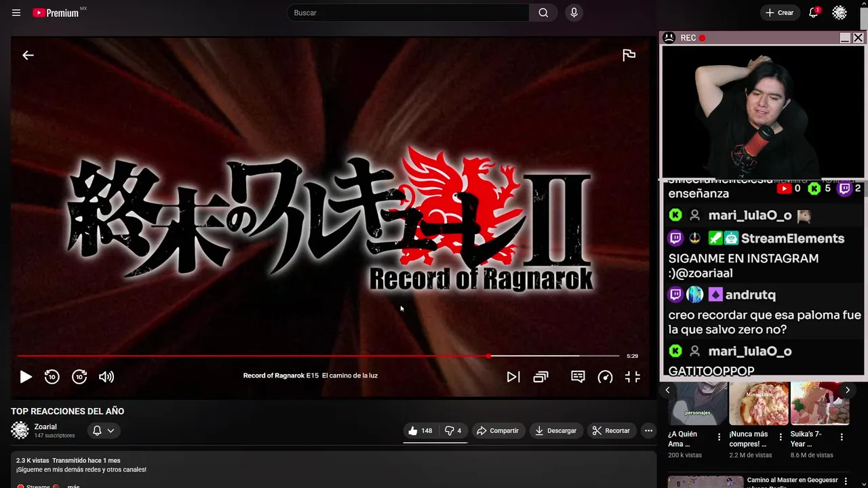Viewport: 868px width, 488px height.
Task: Click the back arrow in video player
Action: (x=28, y=56)
